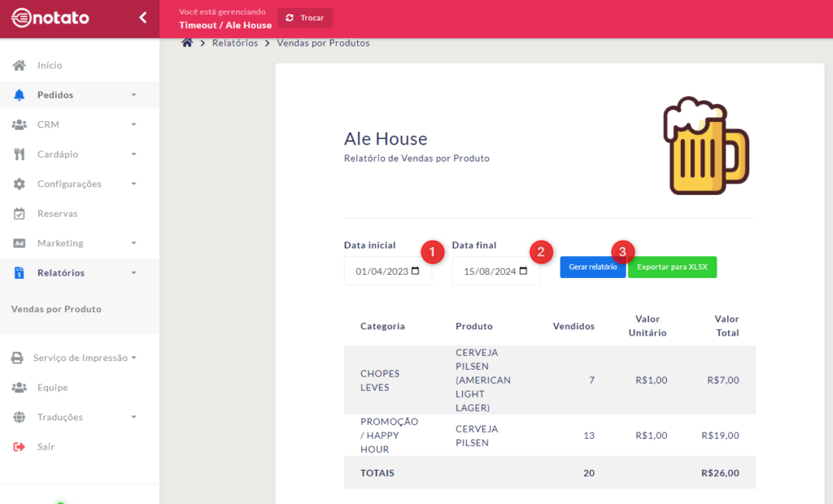The image size is (833, 504).
Task: Click Exportar para XLSX button
Action: pos(672,267)
